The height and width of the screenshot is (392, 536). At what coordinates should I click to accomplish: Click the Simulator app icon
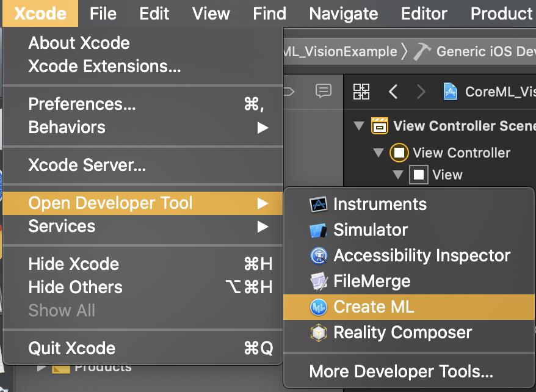click(319, 230)
